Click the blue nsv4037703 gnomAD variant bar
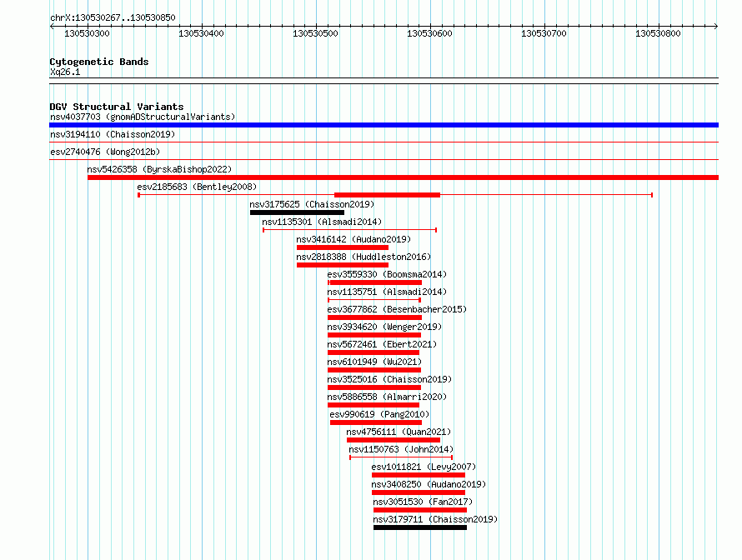 click(384, 125)
